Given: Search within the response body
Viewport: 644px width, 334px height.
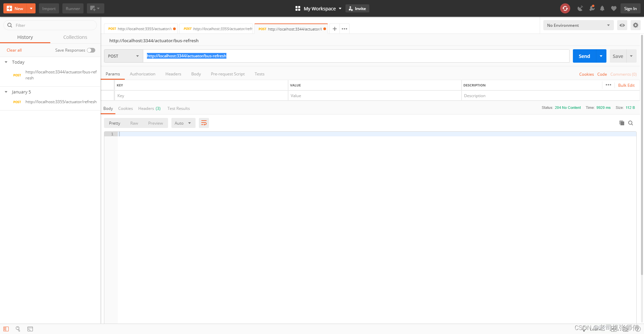Looking at the screenshot, I should coord(631,123).
